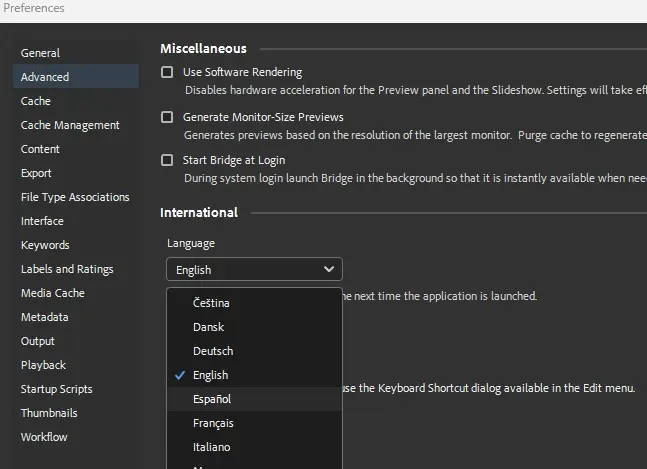Click the Preferences window title
Viewport: 647px width, 469px height.
coord(34,8)
